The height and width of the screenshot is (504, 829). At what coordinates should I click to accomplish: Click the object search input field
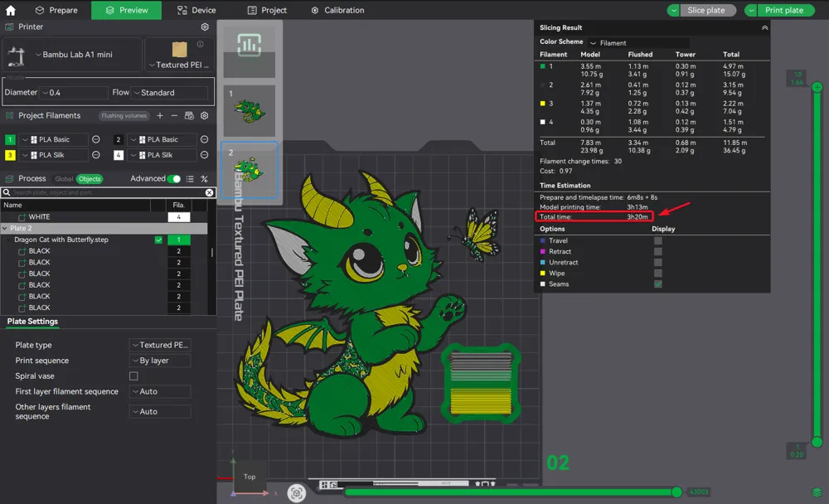(108, 192)
